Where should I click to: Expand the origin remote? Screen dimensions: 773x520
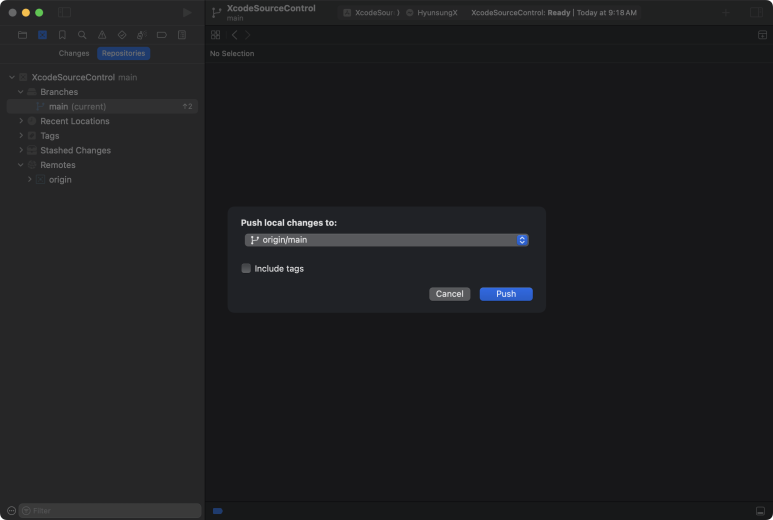(x=30, y=179)
